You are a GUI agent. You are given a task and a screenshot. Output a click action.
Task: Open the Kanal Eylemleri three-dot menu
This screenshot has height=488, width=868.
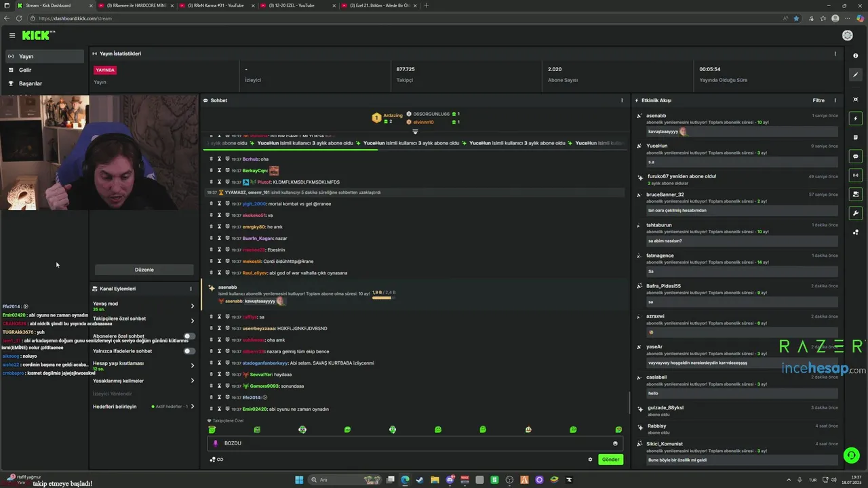191,289
